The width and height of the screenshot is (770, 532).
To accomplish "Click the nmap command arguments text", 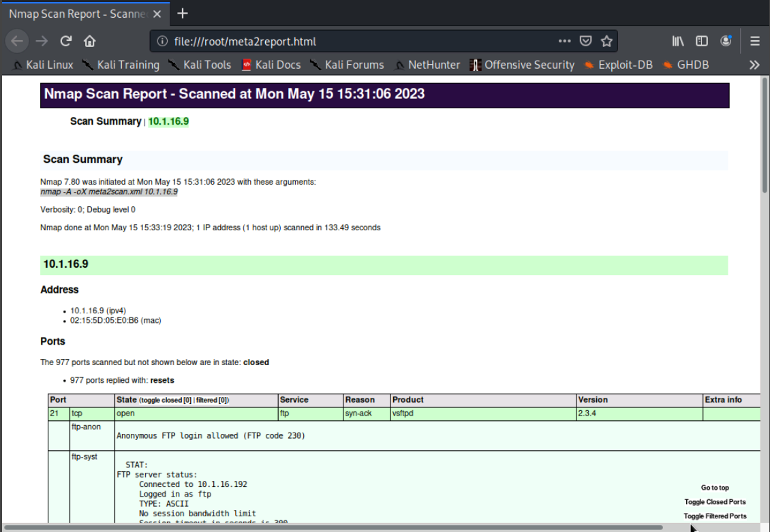I will (x=109, y=192).
